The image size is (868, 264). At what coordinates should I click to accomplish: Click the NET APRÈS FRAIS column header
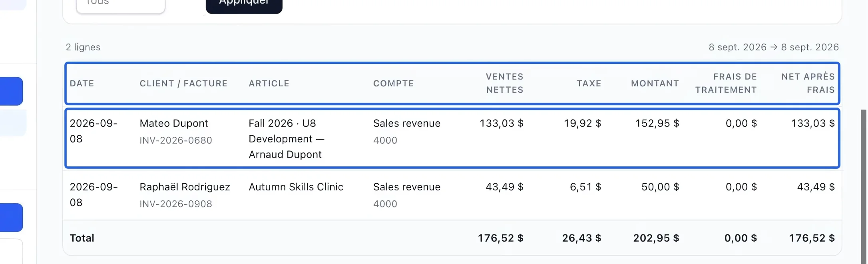point(808,83)
